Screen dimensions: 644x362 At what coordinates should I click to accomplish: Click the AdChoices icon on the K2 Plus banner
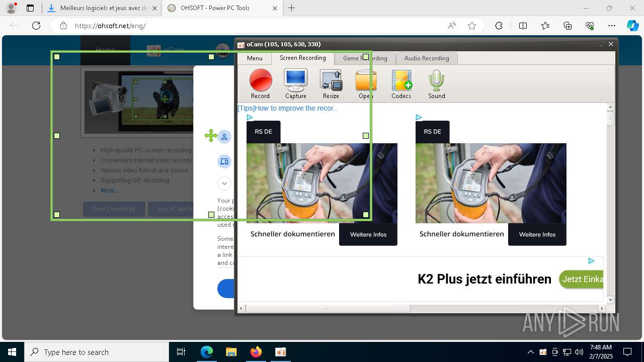pyautogui.click(x=591, y=261)
